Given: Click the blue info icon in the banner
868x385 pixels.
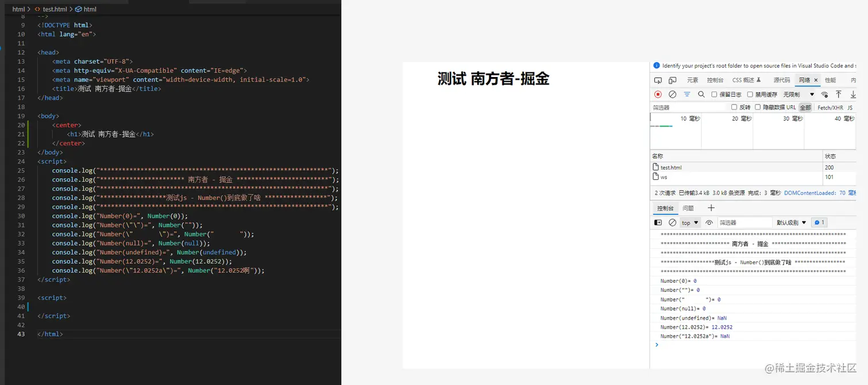Looking at the screenshot, I should pyautogui.click(x=657, y=66).
